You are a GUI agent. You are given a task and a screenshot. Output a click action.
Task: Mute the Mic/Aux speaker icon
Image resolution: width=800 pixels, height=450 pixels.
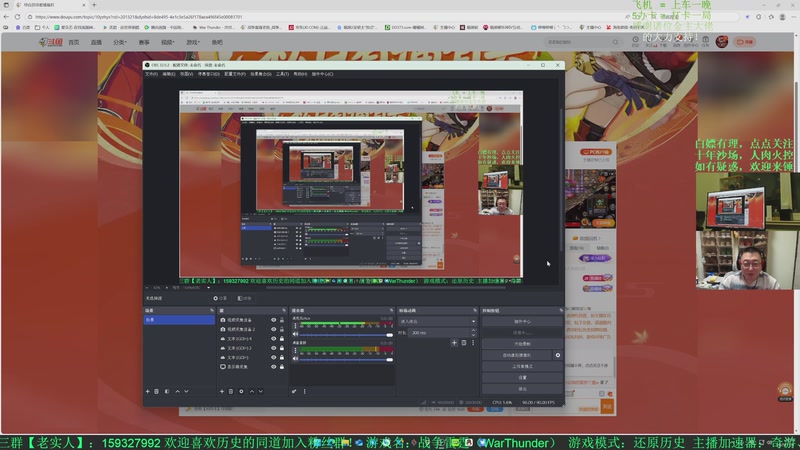coord(295,335)
